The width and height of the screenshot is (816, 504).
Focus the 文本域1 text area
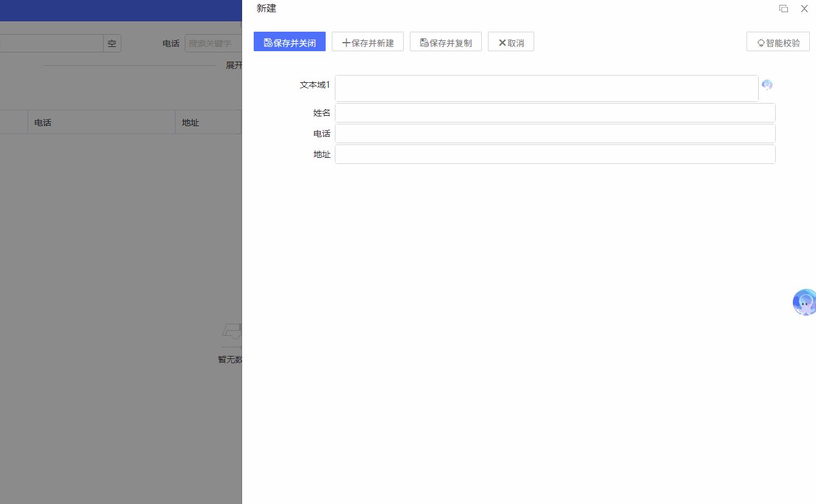[x=546, y=88]
